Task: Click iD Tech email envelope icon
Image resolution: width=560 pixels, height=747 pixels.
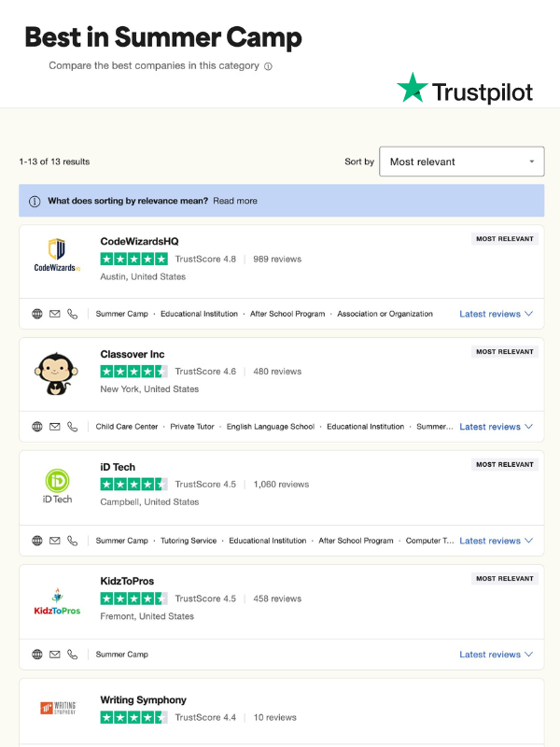Action: tap(55, 541)
